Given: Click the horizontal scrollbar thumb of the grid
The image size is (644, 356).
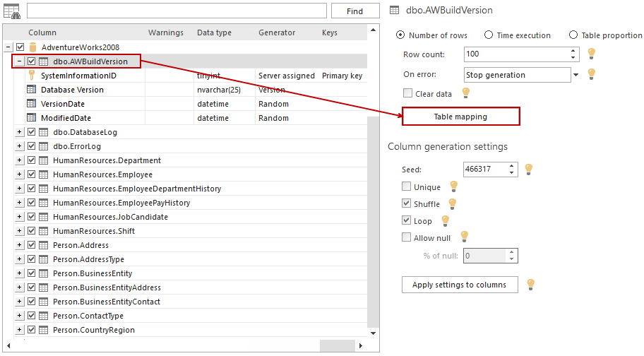Looking at the screenshot, I should point(338,345).
